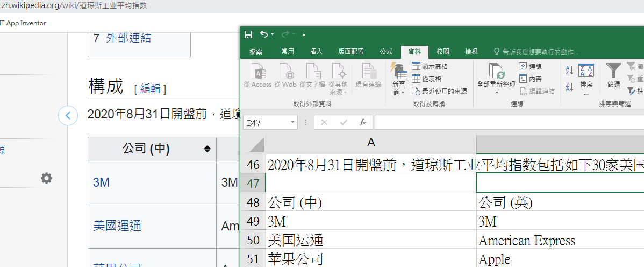Switch to the 版面配置 ribbon tab
644x267 pixels.
pos(350,52)
